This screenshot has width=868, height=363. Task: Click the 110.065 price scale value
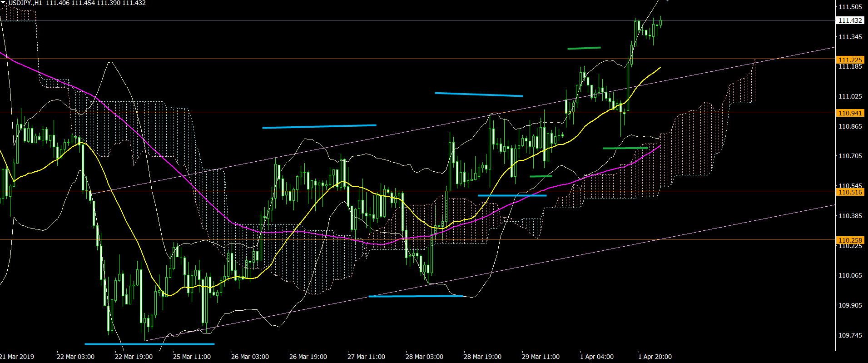850,275
